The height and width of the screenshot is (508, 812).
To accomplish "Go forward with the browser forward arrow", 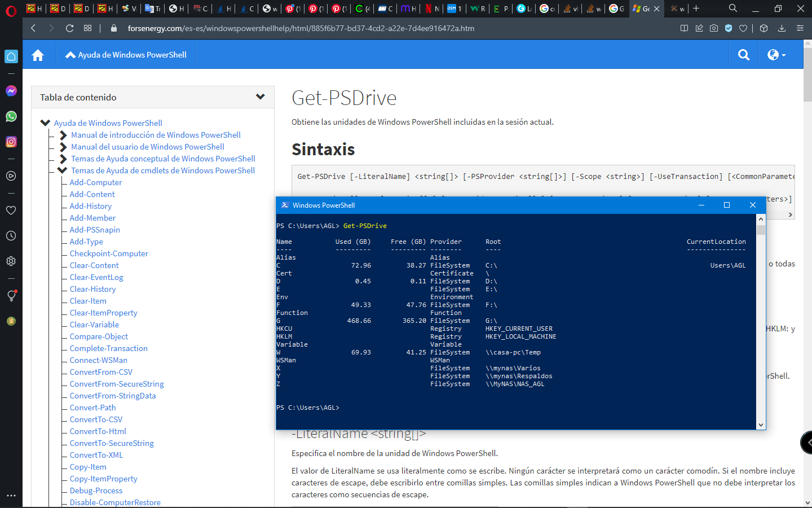I will tap(51, 28).
